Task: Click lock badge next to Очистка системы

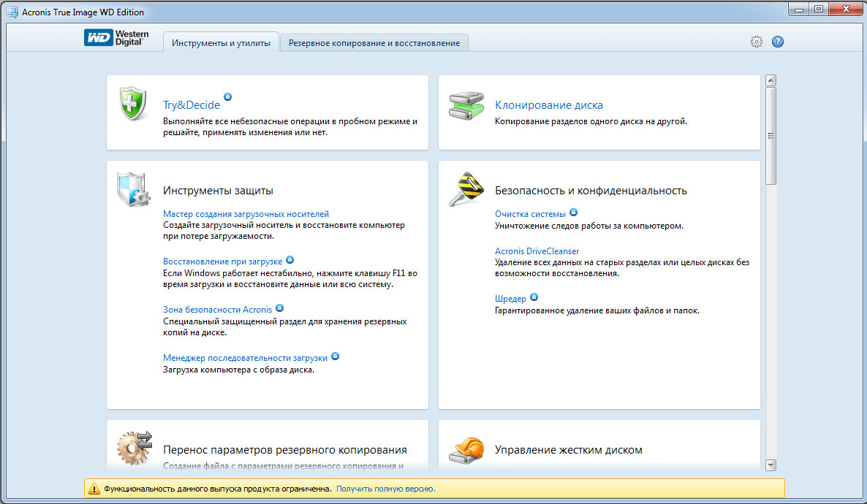Action: coord(573,213)
